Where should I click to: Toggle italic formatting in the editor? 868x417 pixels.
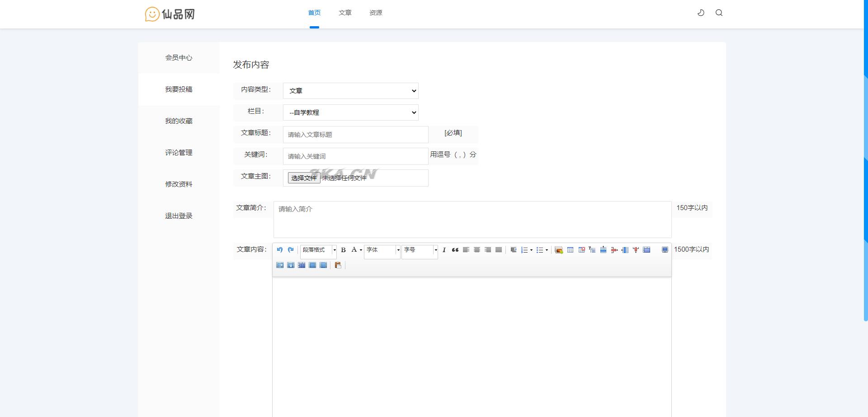pos(444,250)
